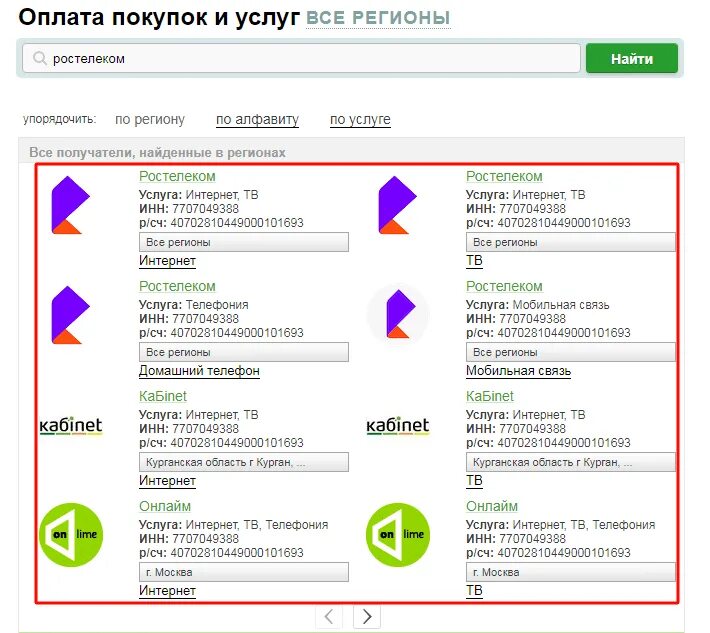Viewport: 710px width, 633px height.
Task: Click the magnifier icon in search field
Action: 40,58
